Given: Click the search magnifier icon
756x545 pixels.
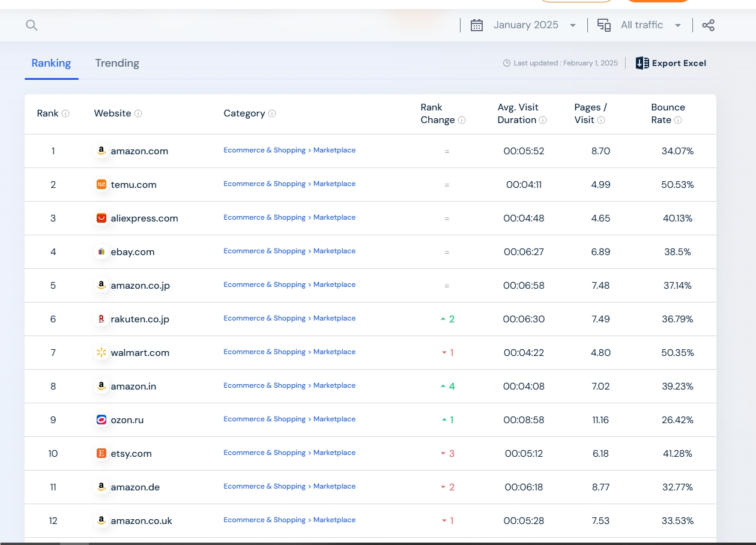Looking at the screenshot, I should (32, 25).
